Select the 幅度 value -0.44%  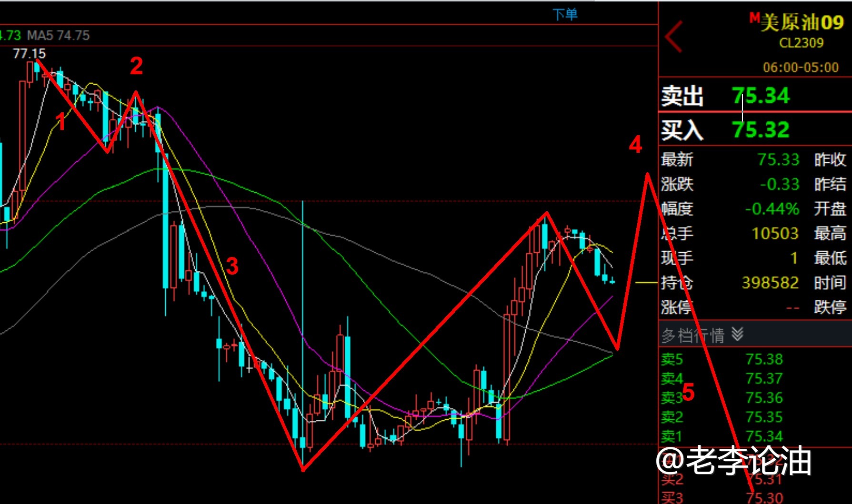pos(772,209)
